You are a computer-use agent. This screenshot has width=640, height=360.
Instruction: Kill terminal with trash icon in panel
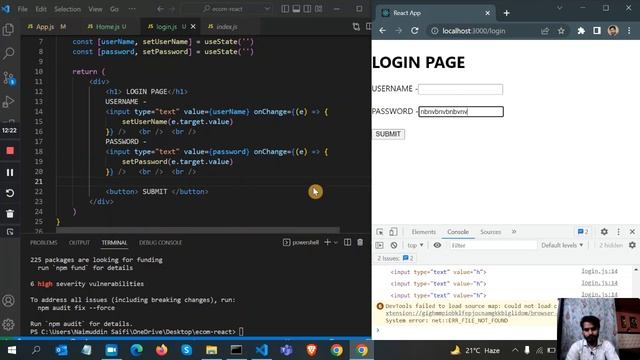coord(360,242)
